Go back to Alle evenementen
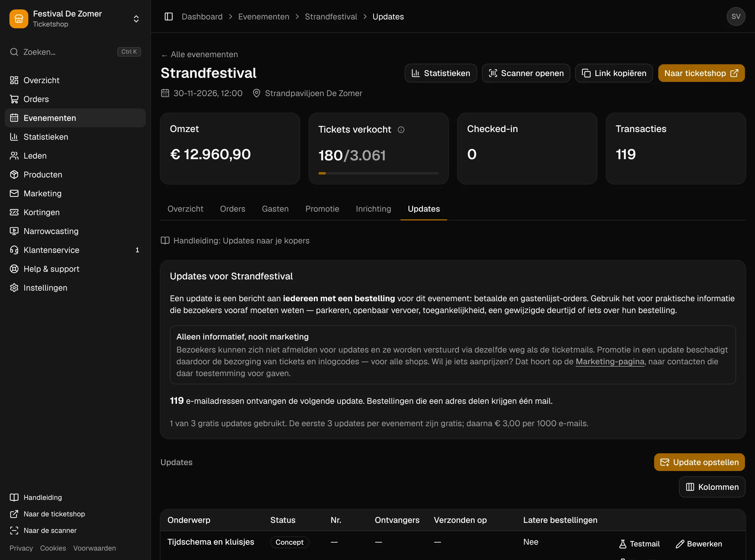This screenshot has width=755, height=560. click(199, 55)
